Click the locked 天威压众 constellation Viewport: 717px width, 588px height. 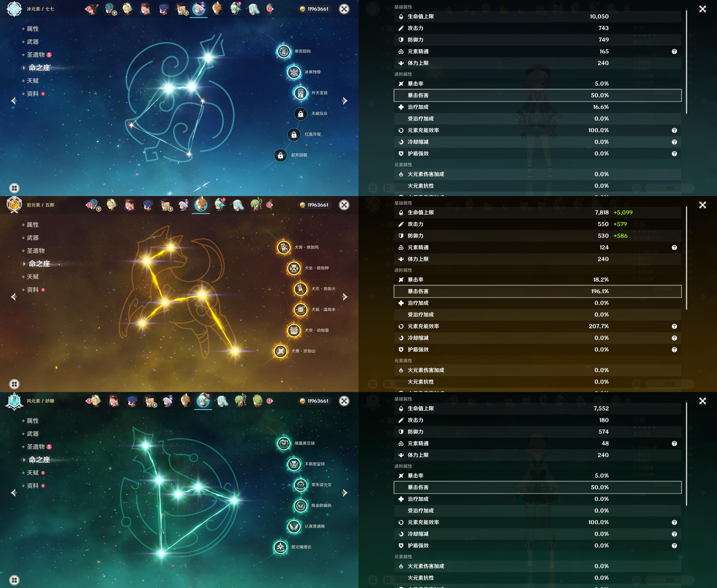tap(301, 114)
